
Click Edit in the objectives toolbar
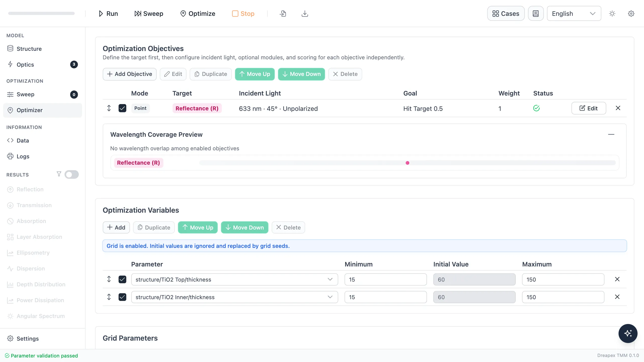pos(173,74)
